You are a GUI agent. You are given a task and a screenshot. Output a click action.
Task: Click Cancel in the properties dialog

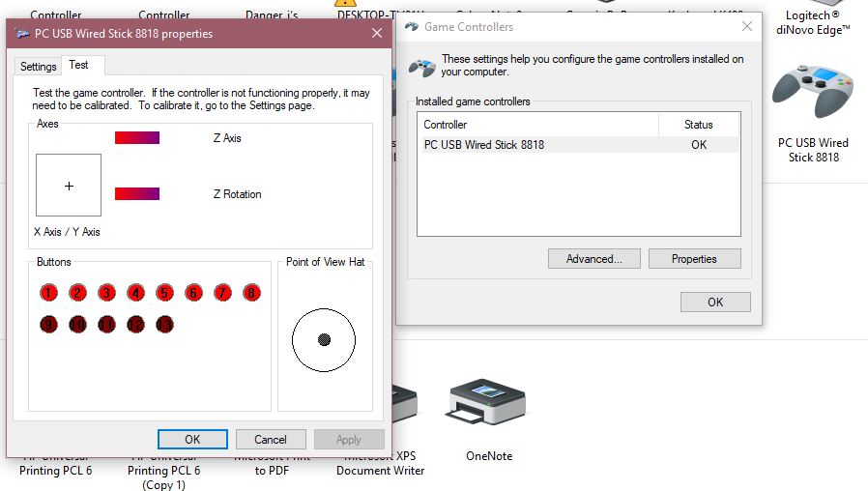tap(270, 439)
